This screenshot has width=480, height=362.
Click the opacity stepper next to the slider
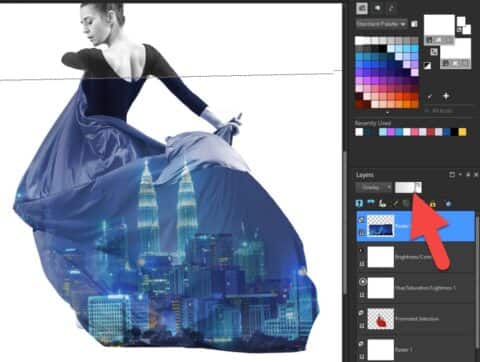pyautogui.click(x=418, y=187)
